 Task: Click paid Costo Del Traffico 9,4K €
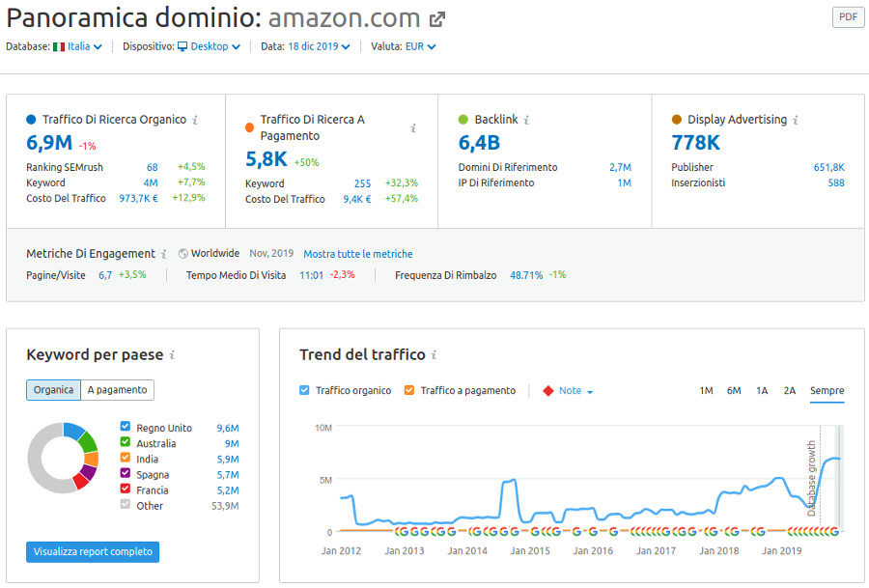pyautogui.click(x=357, y=199)
